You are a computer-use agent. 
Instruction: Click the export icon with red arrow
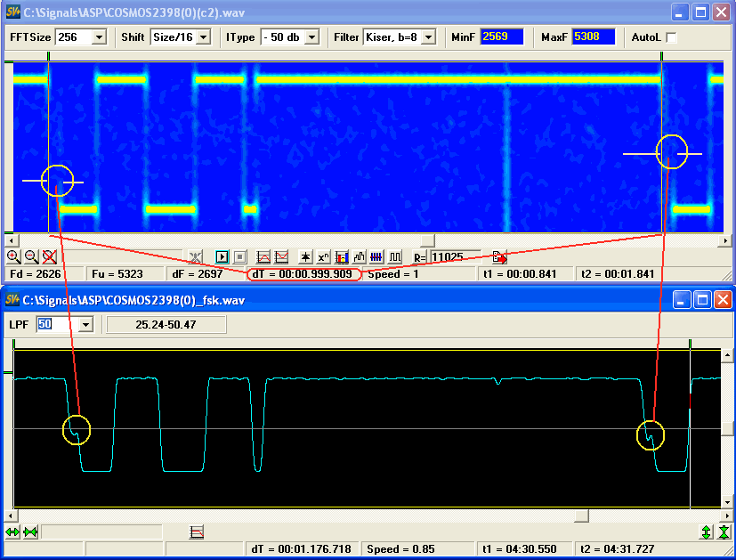[x=499, y=256]
